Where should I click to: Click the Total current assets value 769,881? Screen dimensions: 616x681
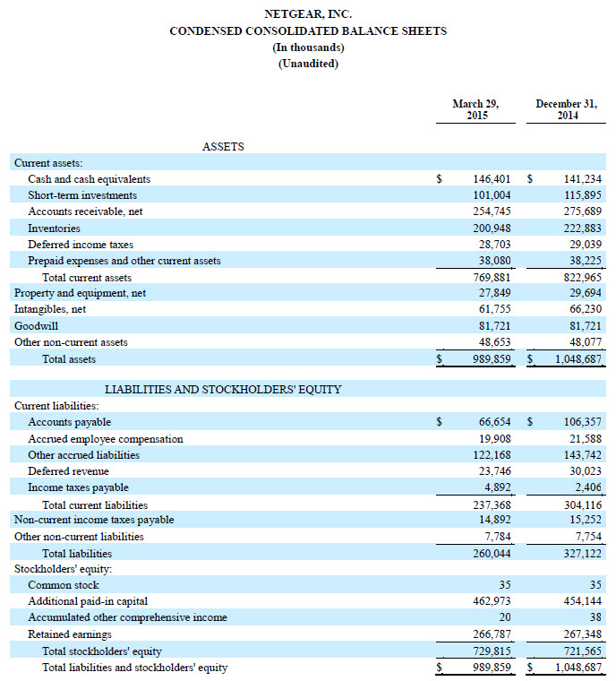click(491, 278)
